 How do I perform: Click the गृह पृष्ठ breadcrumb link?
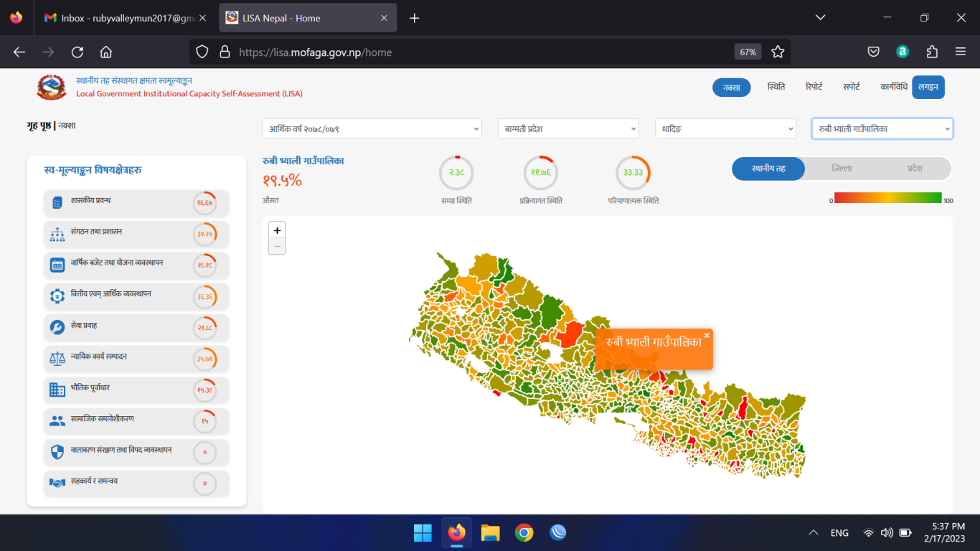click(x=39, y=126)
